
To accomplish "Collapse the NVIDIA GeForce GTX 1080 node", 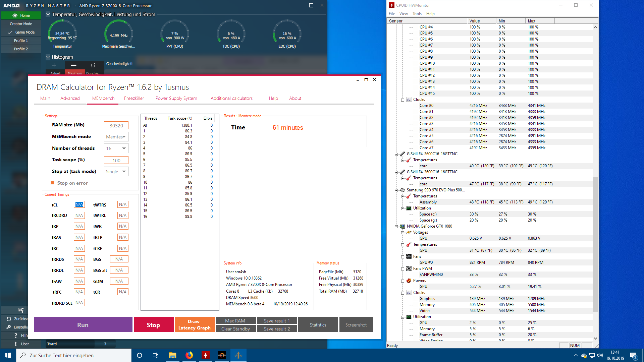I will coord(396,227).
